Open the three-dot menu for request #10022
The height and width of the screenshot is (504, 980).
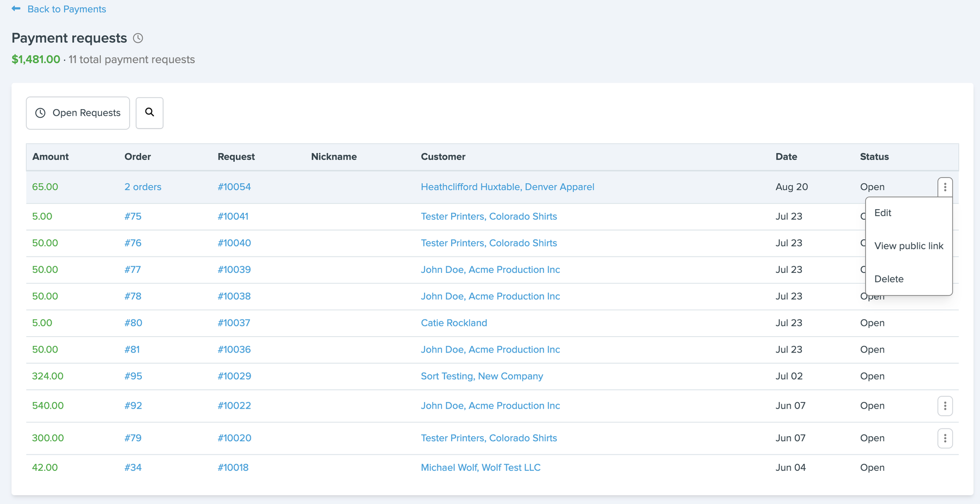tap(945, 406)
